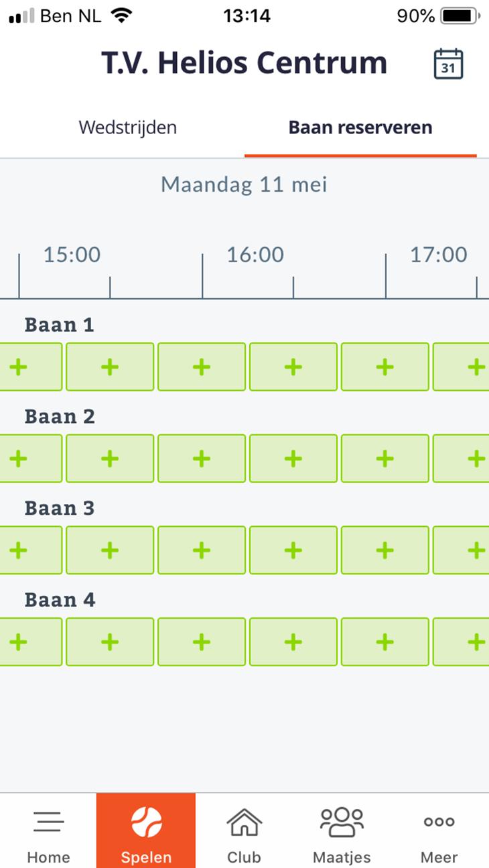
Task: Open the Maatjes people icon
Action: [342, 821]
